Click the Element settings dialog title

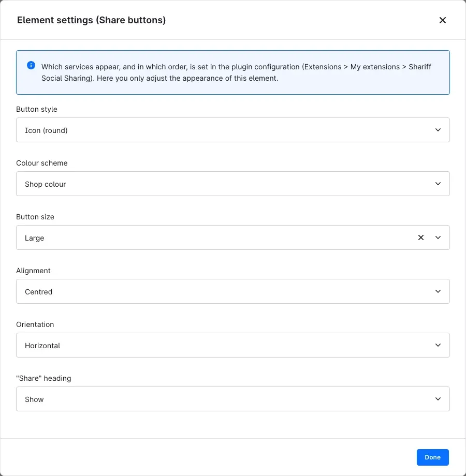tap(92, 20)
